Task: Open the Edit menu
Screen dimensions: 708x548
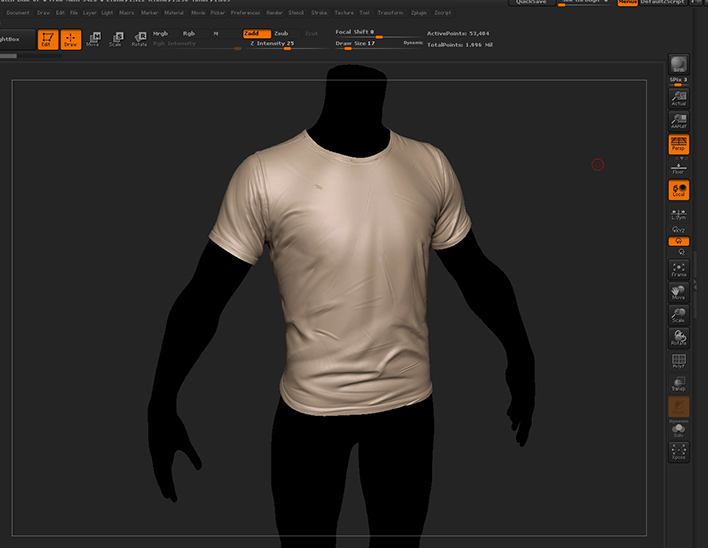Action: (60, 13)
